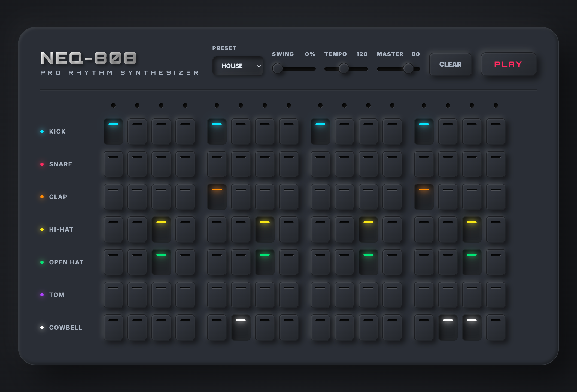Disable Kick step 5 pad
This screenshot has height=392, width=577.
click(217, 131)
